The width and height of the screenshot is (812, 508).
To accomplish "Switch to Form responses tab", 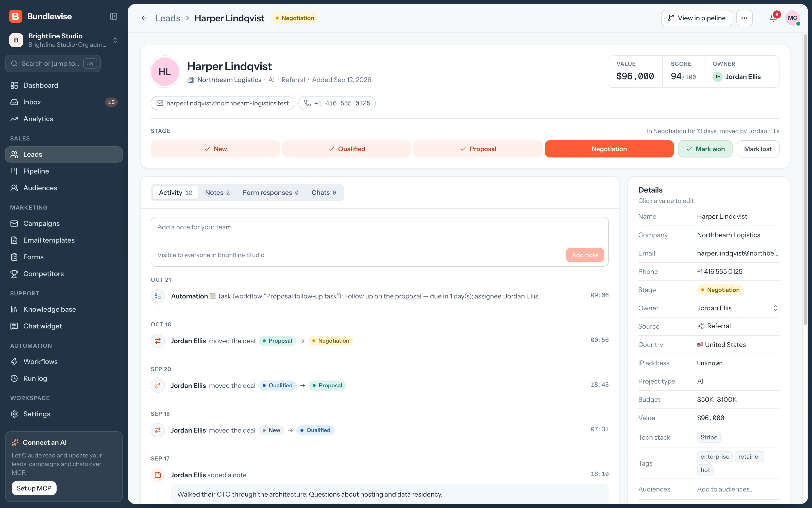I will coord(270,193).
